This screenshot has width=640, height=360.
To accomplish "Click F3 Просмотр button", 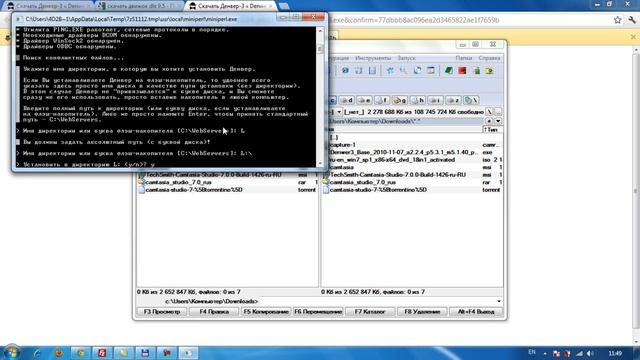I will click(162, 312).
